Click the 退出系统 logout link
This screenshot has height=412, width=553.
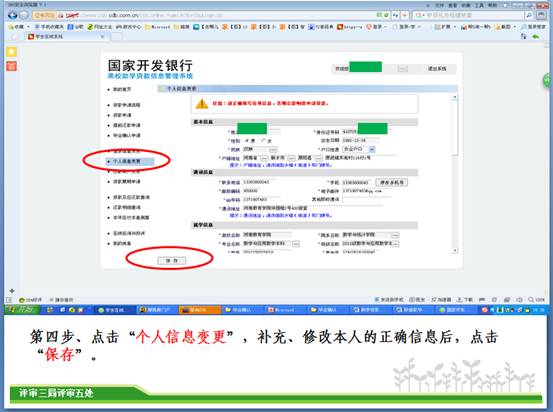(x=437, y=68)
